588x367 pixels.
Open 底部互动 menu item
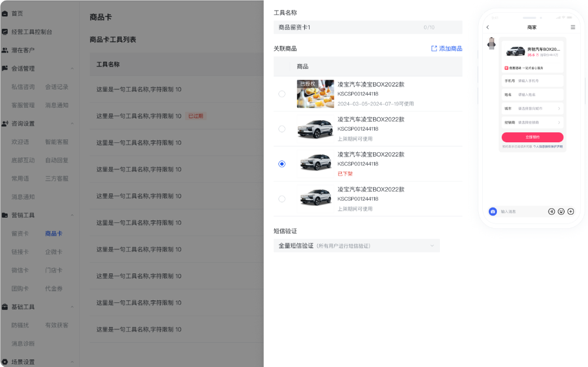pos(23,161)
